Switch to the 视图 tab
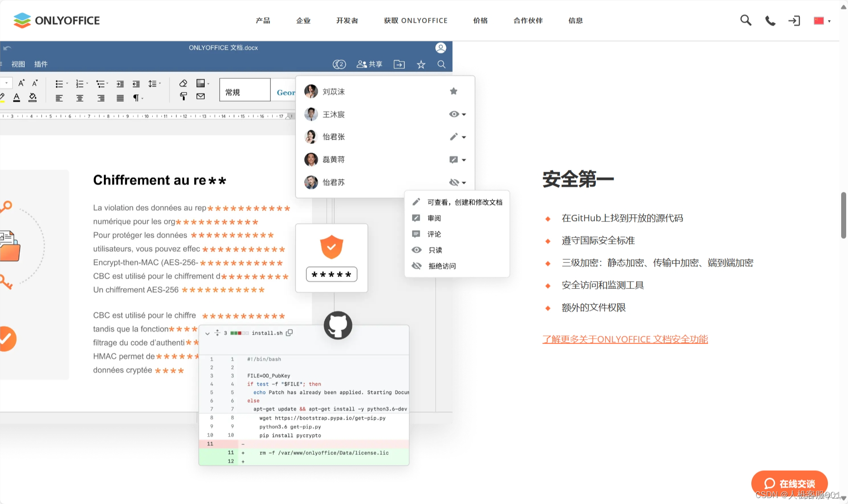The image size is (848, 504). pyautogui.click(x=18, y=64)
